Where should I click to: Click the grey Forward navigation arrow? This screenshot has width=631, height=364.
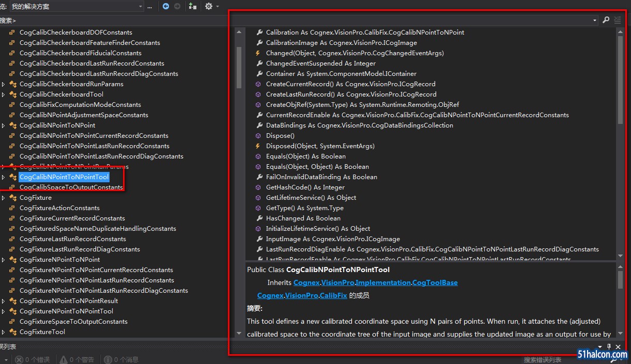coord(177,6)
